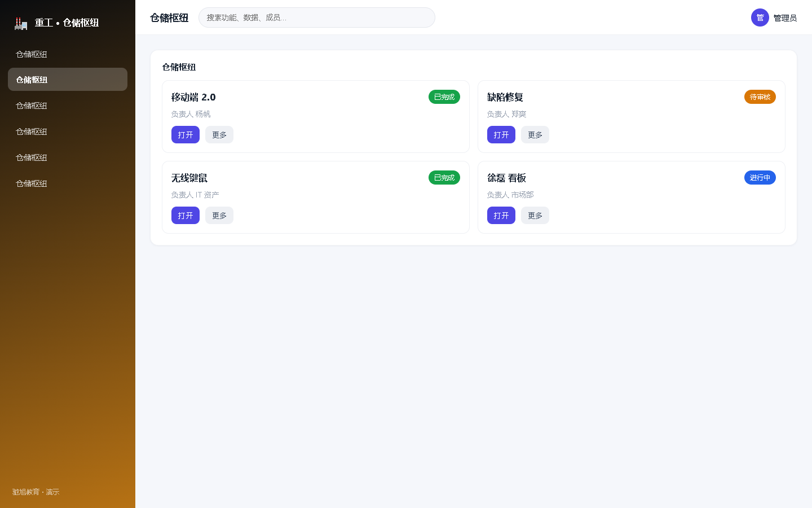Select the highlighted 仓储枢纽 sidebar item
Image resolution: width=812 pixels, height=508 pixels.
pos(68,80)
